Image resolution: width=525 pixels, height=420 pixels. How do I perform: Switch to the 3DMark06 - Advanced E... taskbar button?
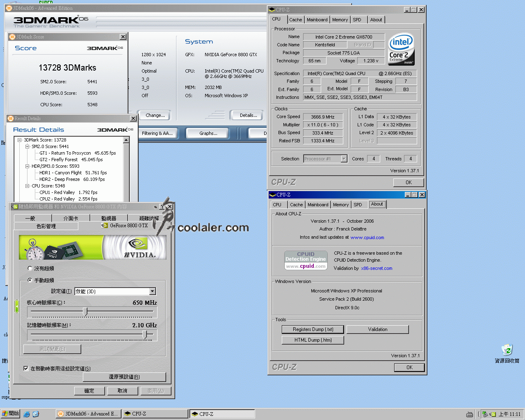point(88,414)
